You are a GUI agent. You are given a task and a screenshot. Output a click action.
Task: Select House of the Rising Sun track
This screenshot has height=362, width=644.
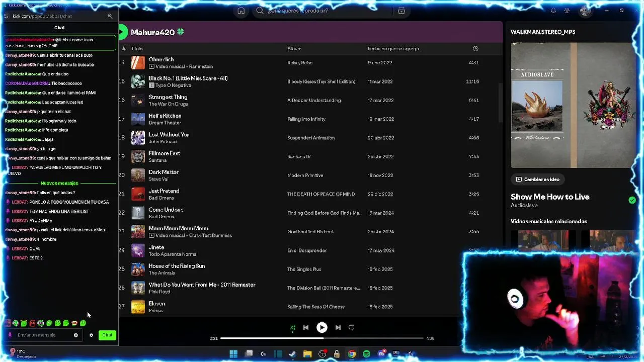177,266
